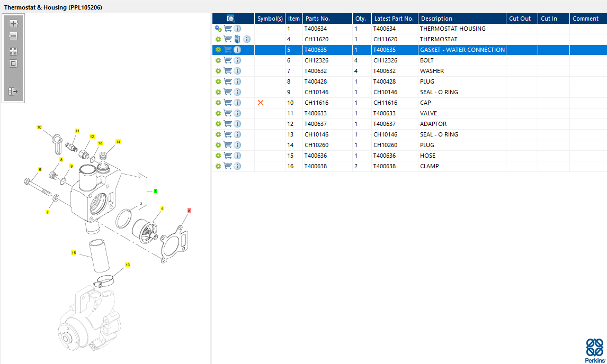Click the Comment column header

[x=588, y=19]
